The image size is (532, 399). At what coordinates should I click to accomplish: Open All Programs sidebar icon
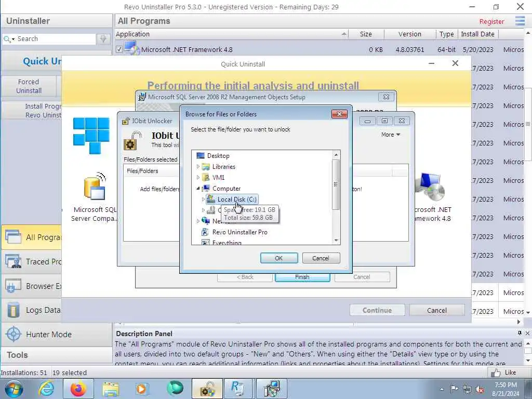point(13,237)
